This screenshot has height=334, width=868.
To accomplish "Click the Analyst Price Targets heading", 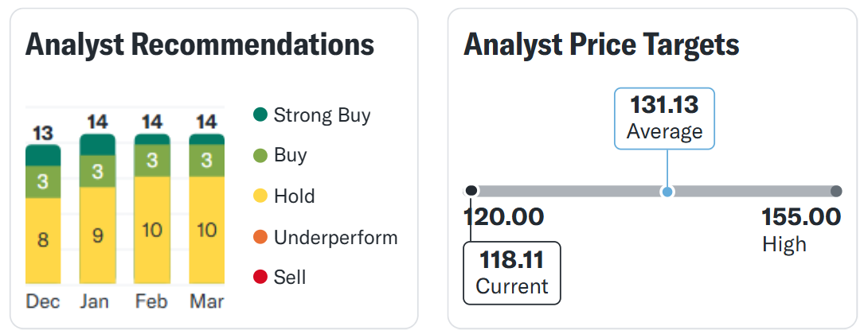I will (x=601, y=45).
